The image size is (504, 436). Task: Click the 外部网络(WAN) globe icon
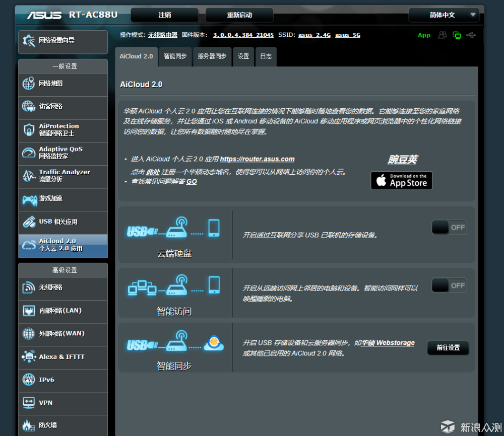coord(29,334)
